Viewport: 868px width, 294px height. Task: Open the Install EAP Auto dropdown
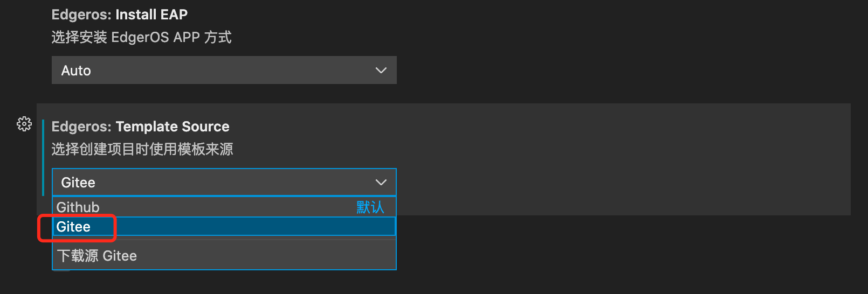tap(224, 70)
